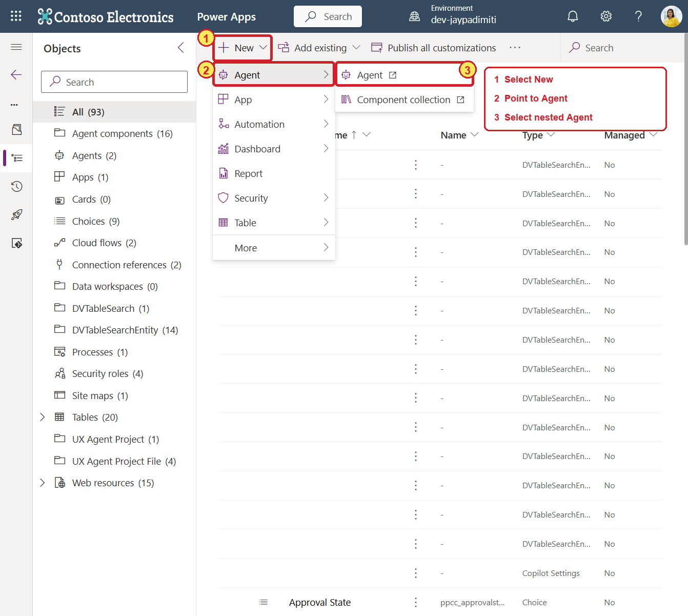688x616 pixels.
Task: Open the Automation submenu
Action: pos(274,124)
